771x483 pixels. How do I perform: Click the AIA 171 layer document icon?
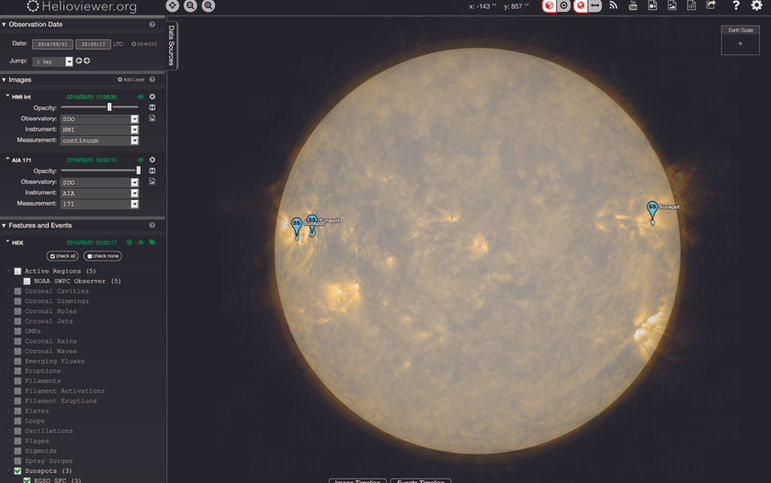point(152,181)
